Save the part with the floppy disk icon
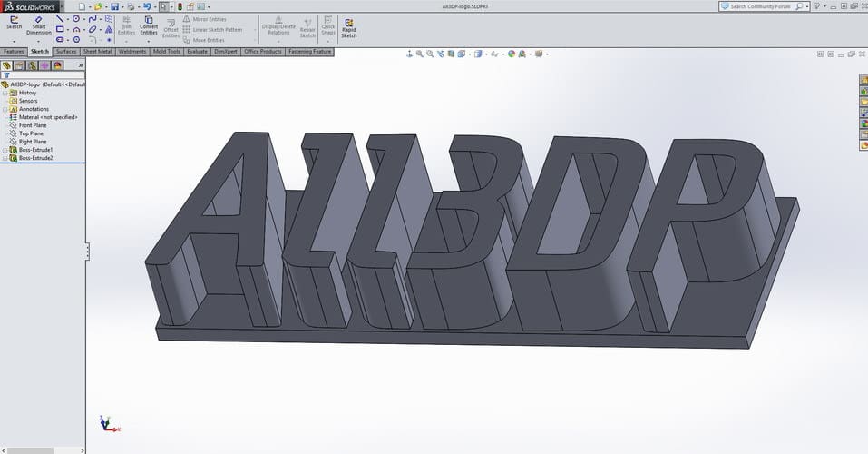 (114, 6)
